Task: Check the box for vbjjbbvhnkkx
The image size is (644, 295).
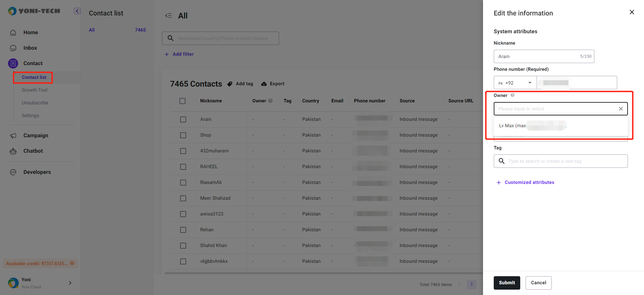Action: (183, 261)
